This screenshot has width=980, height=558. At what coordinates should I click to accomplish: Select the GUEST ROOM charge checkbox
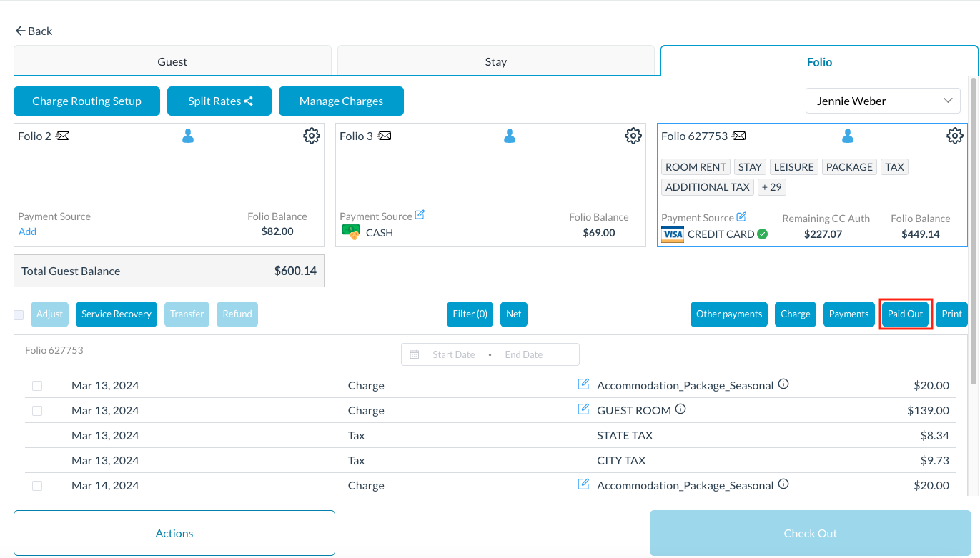tap(37, 411)
